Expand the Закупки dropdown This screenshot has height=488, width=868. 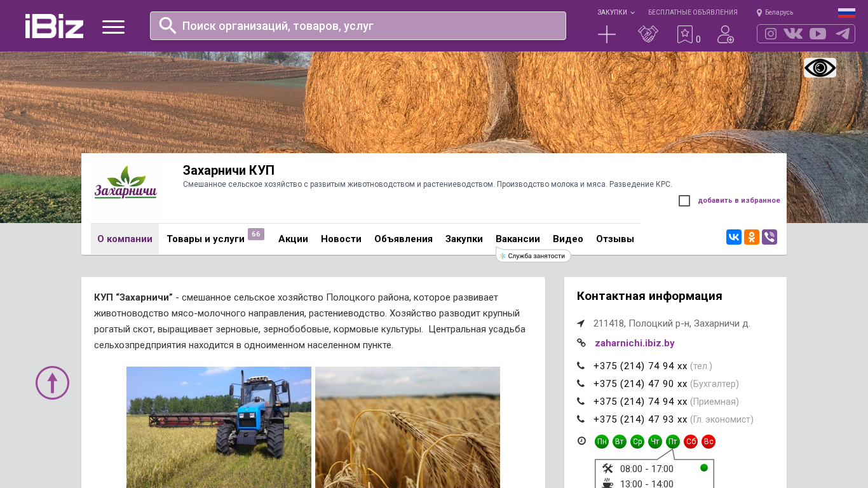pyautogui.click(x=616, y=12)
